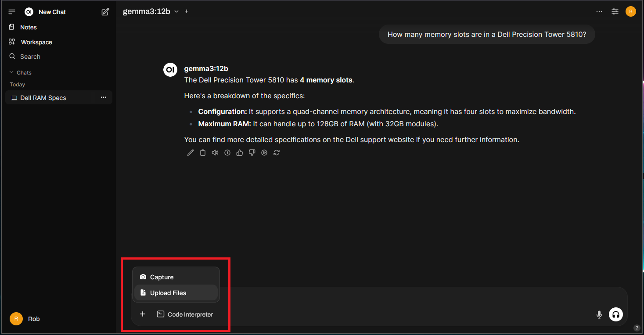
Task: Click the 'Today' label in the sidebar
Action: 18,85
